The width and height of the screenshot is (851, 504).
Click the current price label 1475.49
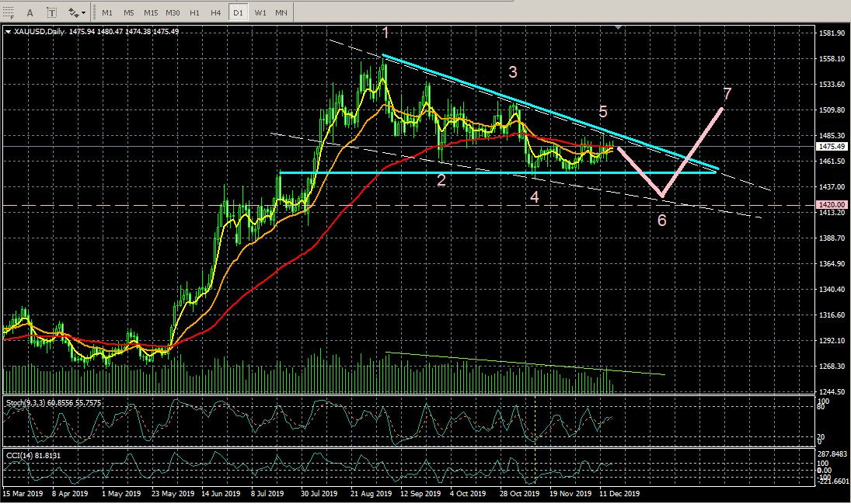pyautogui.click(x=832, y=147)
